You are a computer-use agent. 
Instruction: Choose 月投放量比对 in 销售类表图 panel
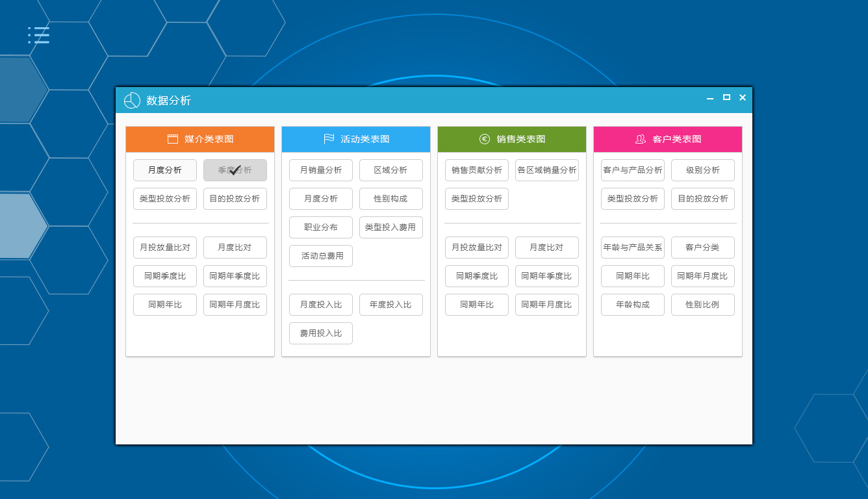click(477, 248)
